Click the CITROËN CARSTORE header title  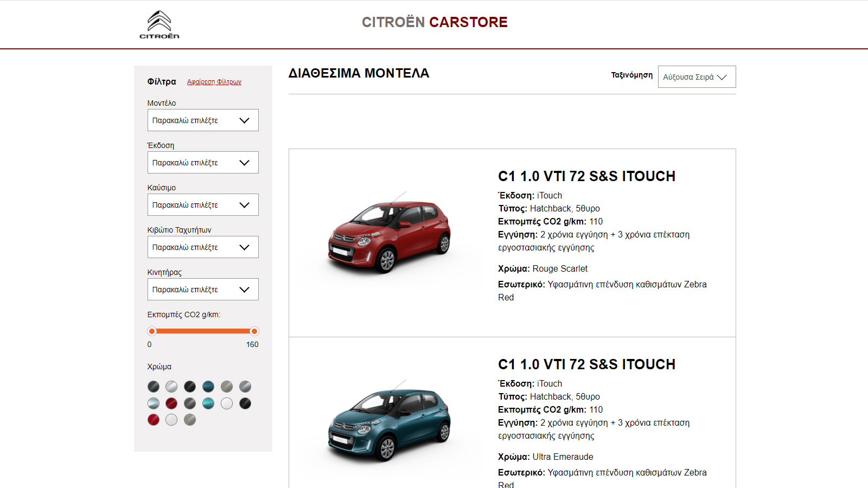[435, 22]
